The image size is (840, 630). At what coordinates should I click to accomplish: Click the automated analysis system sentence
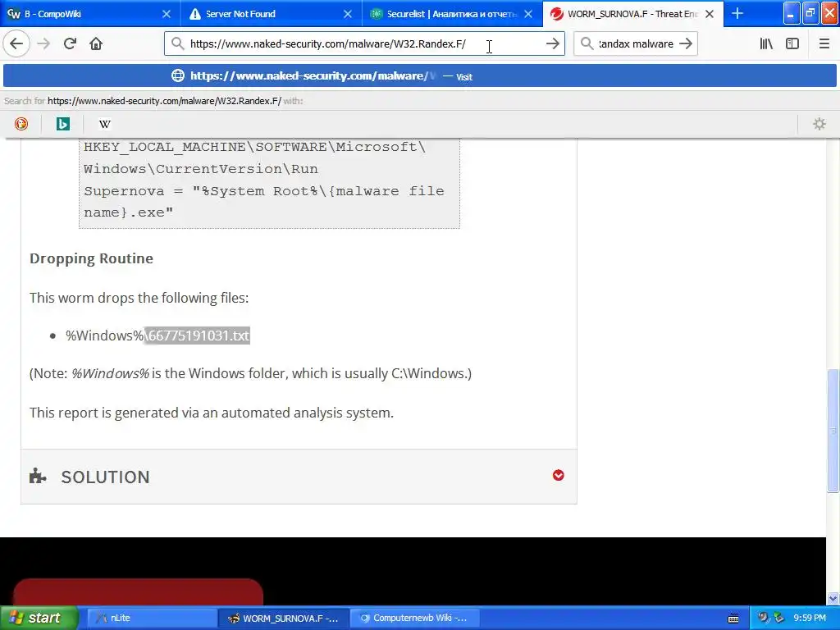coord(212,413)
